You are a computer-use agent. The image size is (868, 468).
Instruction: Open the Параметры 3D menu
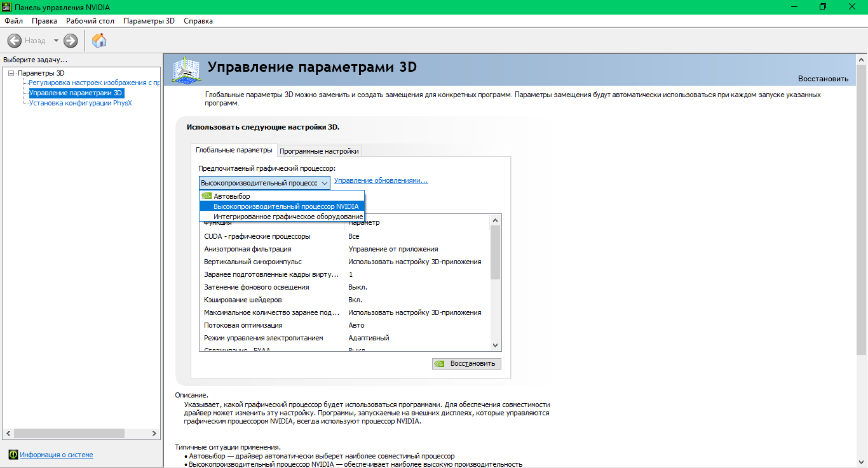(x=149, y=21)
